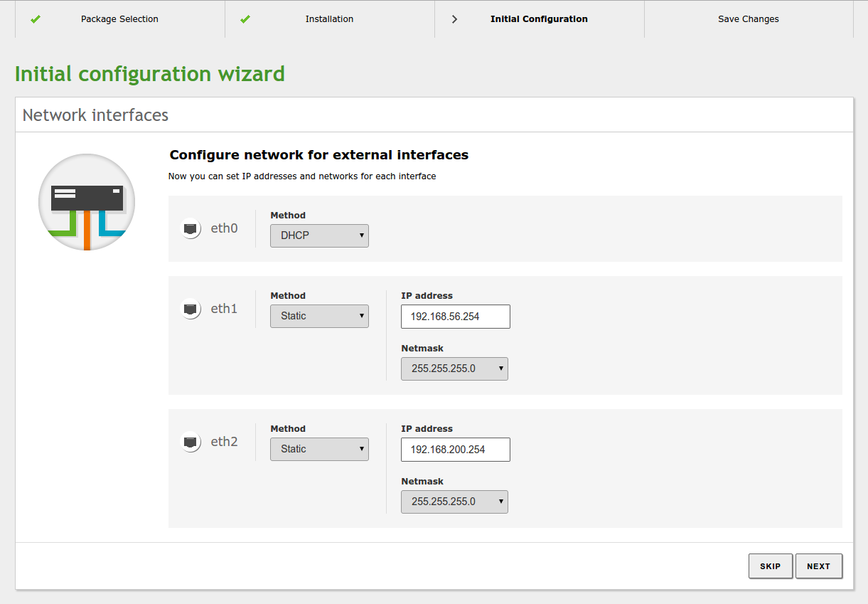Click the Package Selection green checkmark

pyautogui.click(x=36, y=19)
